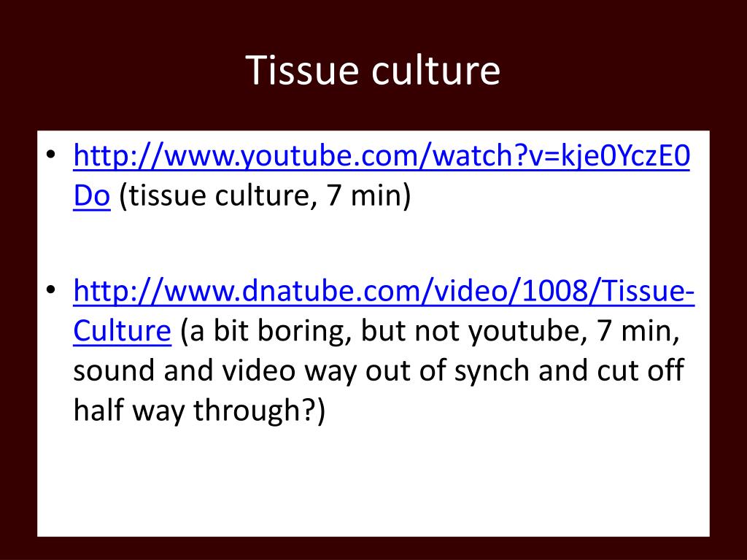This screenshot has height=560, width=747.
Task: Click the underlined word "Culture" link
Action: pyautogui.click(x=122, y=330)
